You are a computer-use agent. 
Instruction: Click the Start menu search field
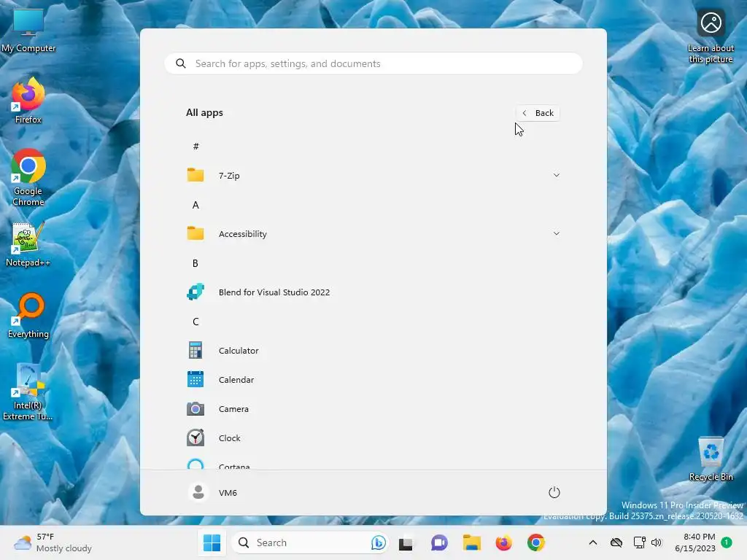[373, 63]
